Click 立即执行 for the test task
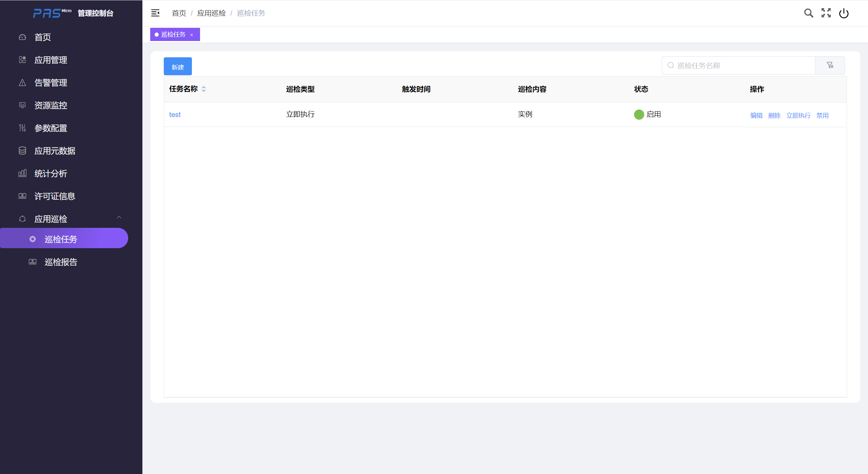Viewport: 868px width, 474px height. click(x=798, y=116)
